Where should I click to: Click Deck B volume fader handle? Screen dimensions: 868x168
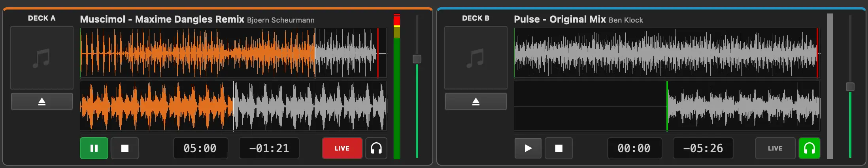(850, 87)
